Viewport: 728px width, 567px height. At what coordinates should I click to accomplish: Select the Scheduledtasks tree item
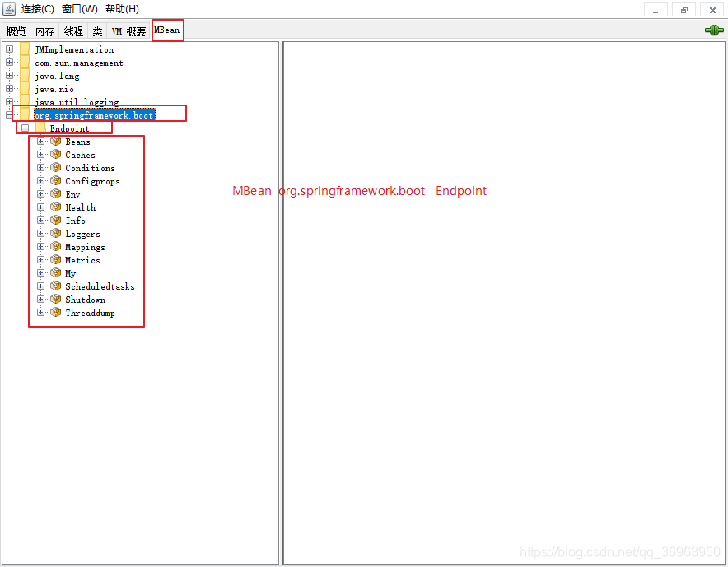pos(100,286)
